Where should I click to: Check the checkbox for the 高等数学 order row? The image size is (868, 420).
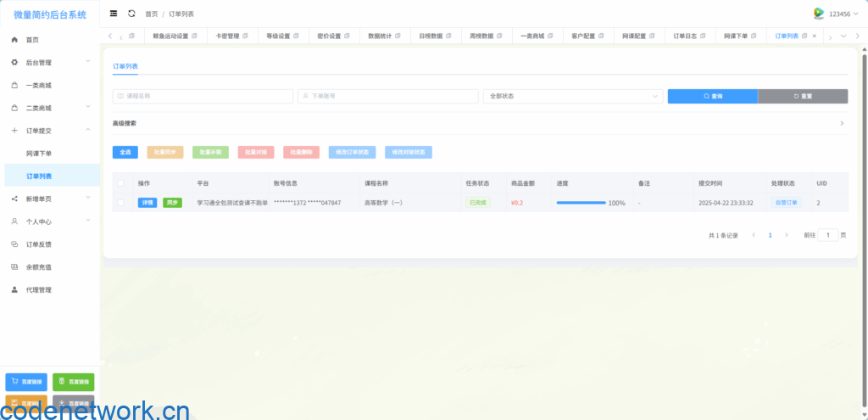tap(120, 203)
